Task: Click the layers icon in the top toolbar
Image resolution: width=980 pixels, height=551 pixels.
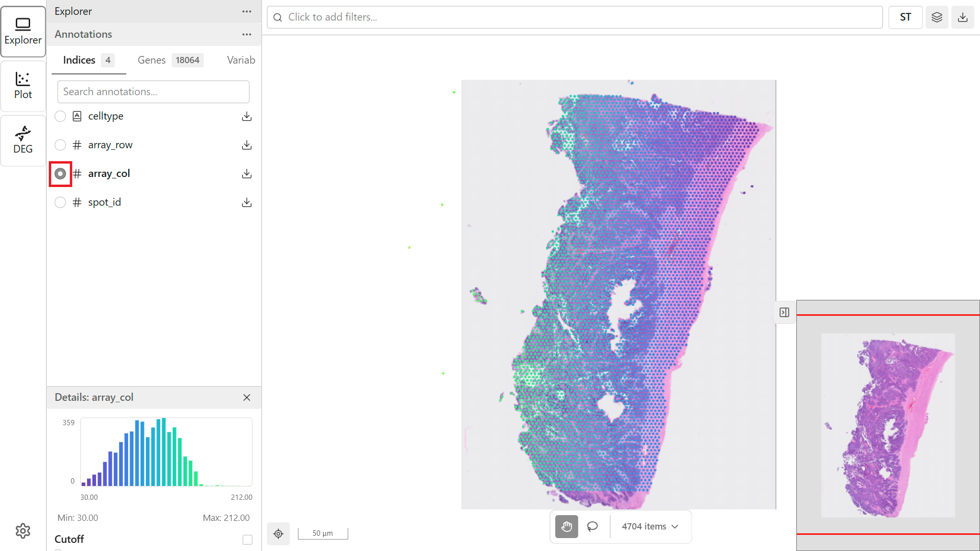Action: [x=936, y=17]
